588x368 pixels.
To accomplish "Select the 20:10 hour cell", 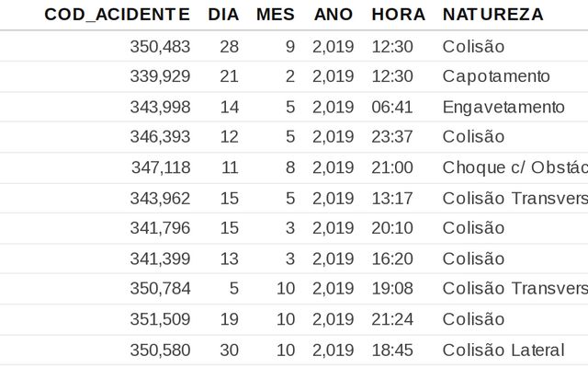I will tap(392, 228).
